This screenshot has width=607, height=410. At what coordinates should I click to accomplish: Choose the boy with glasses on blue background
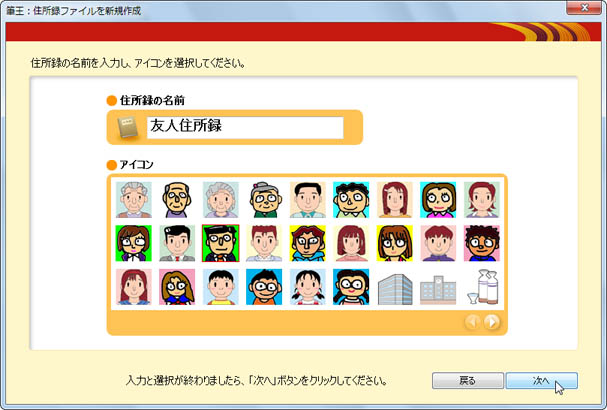click(265, 286)
